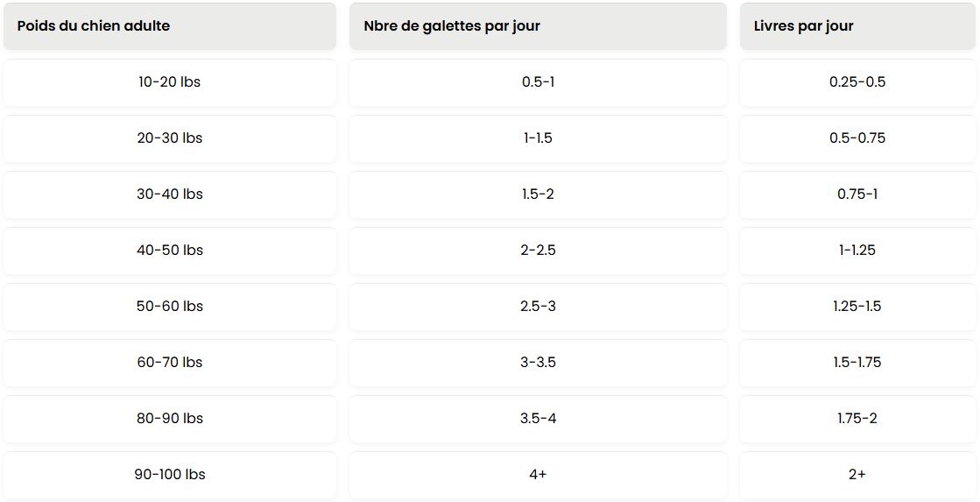Select the 10-20 lbs weight cell
The height and width of the screenshot is (502, 980).
coord(169,82)
